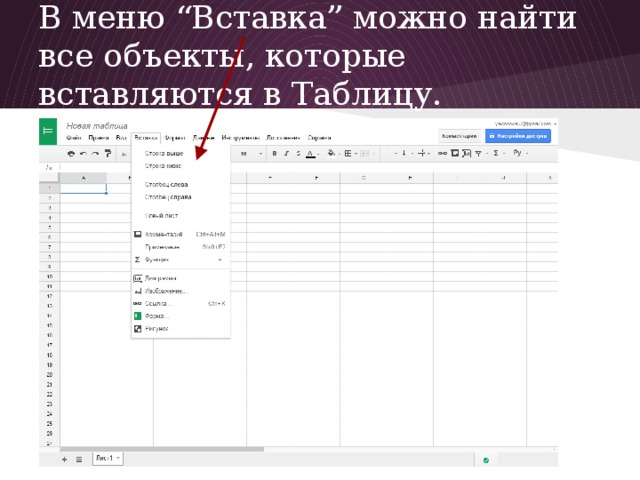Open the Инструменты menu
Viewport: 640px width, 480px height.
click(x=240, y=138)
